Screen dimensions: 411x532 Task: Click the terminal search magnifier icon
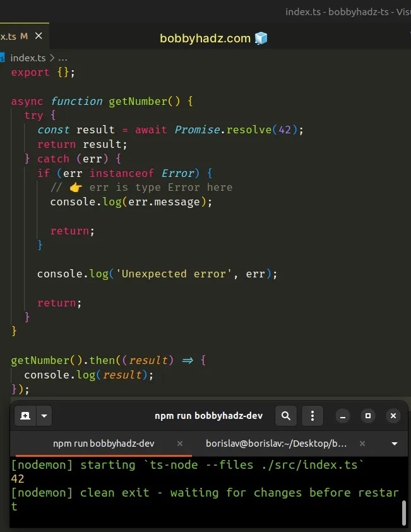[x=286, y=416]
